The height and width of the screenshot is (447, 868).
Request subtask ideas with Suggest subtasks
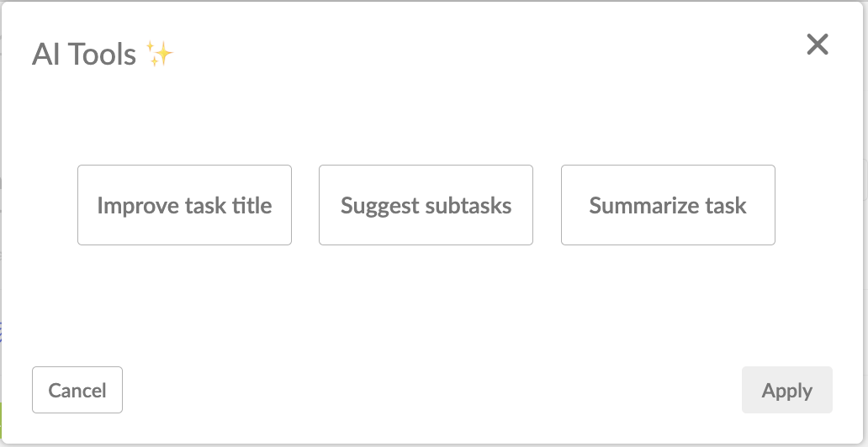tap(426, 205)
